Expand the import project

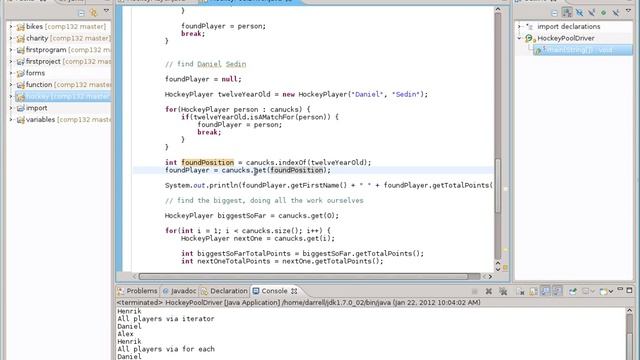click(x=11, y=108)
